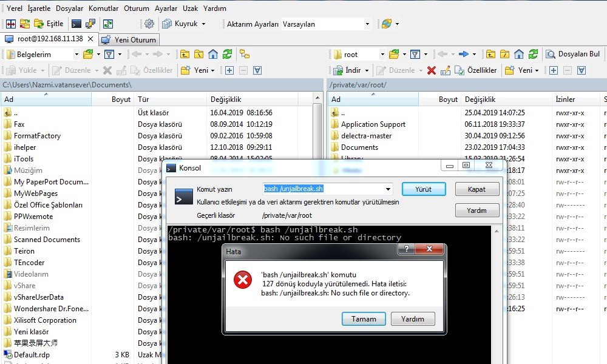Click local panel Select Files plus icon
This screenshot has height=364, width=607.
pyautogui.click(x=229, y=70)
